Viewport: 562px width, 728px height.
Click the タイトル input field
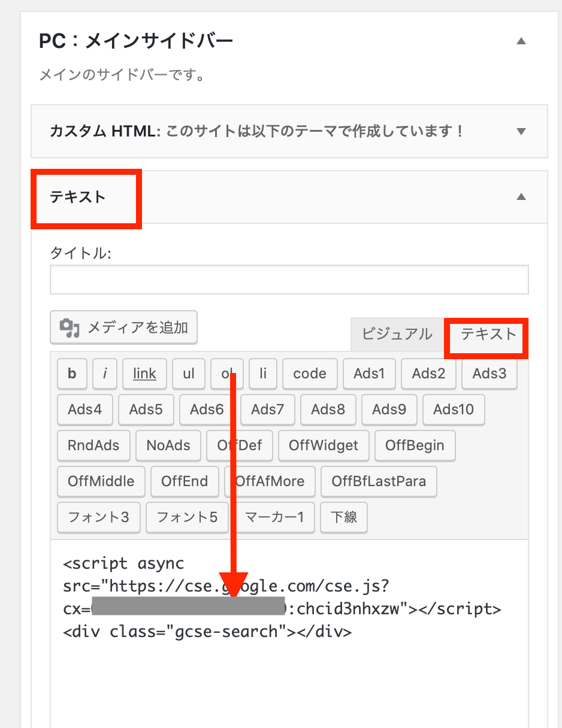pos(289,280)
